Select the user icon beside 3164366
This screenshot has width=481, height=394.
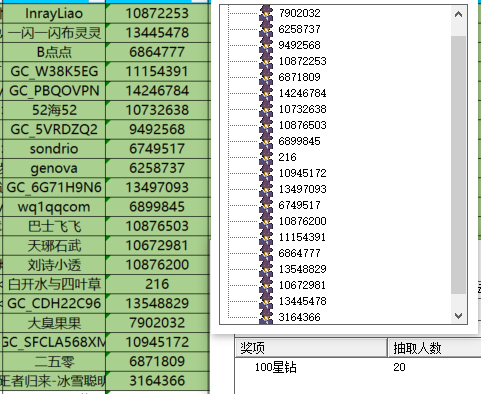click(266, 317)
